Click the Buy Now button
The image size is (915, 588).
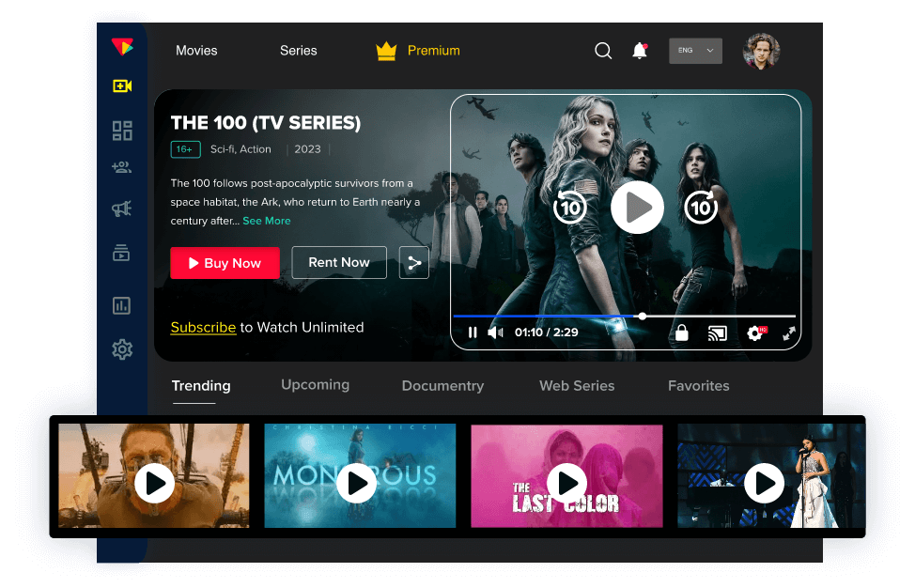225,263
